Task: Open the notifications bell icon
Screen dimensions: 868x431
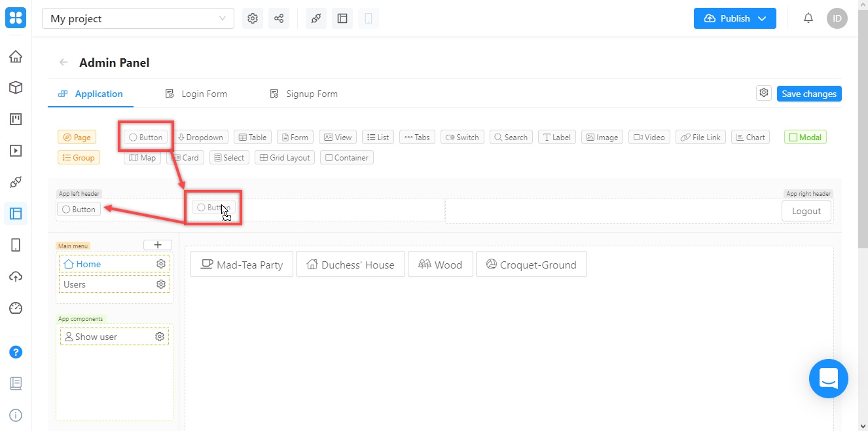Action: click(x=808, y=18)
